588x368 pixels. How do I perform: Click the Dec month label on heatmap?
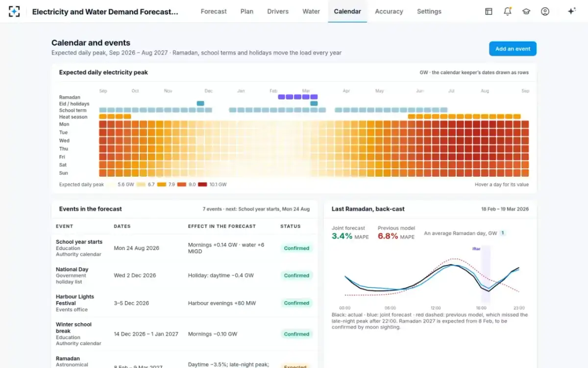[x=209, y=91]
